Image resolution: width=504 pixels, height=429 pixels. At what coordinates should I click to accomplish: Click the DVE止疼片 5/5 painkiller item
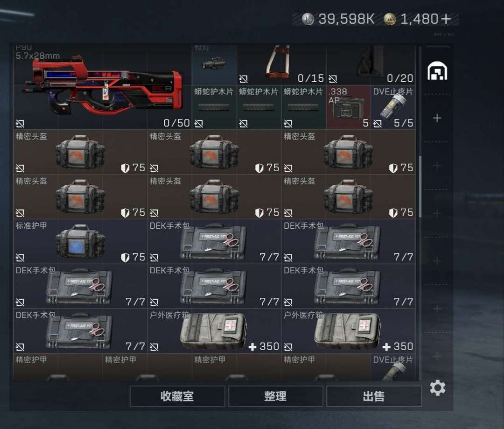pyautogui.click(x=393, y=107)
